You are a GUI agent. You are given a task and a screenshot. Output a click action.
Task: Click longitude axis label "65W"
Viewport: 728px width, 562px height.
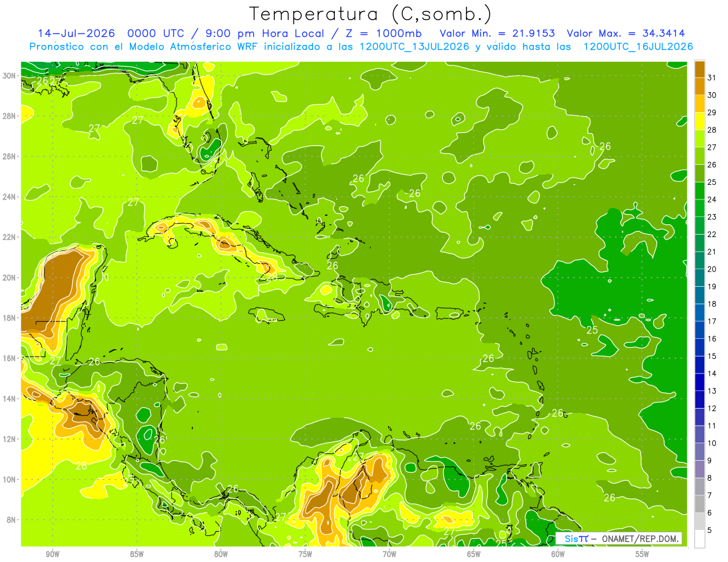(474, 554)
